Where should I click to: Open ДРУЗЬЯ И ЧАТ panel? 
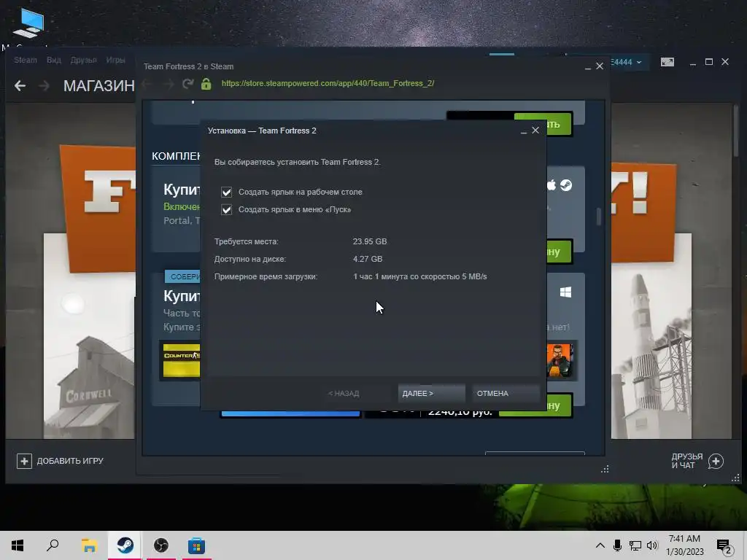point(687,461)
